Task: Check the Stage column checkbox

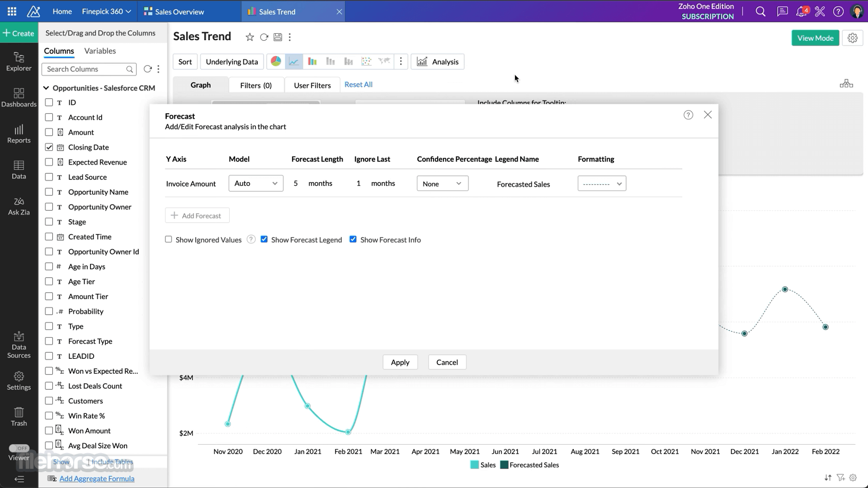Action: point(49,222)
